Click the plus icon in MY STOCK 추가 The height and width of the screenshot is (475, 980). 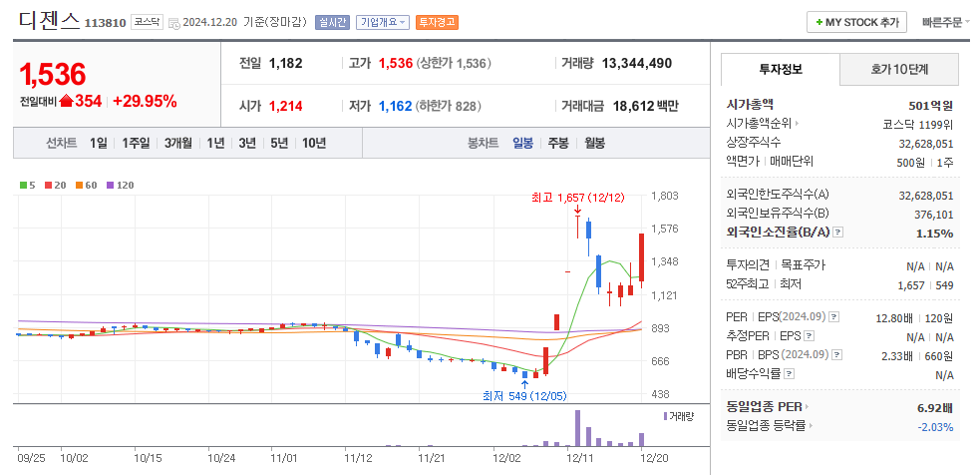pyautogui.click(x=818, y=23)
